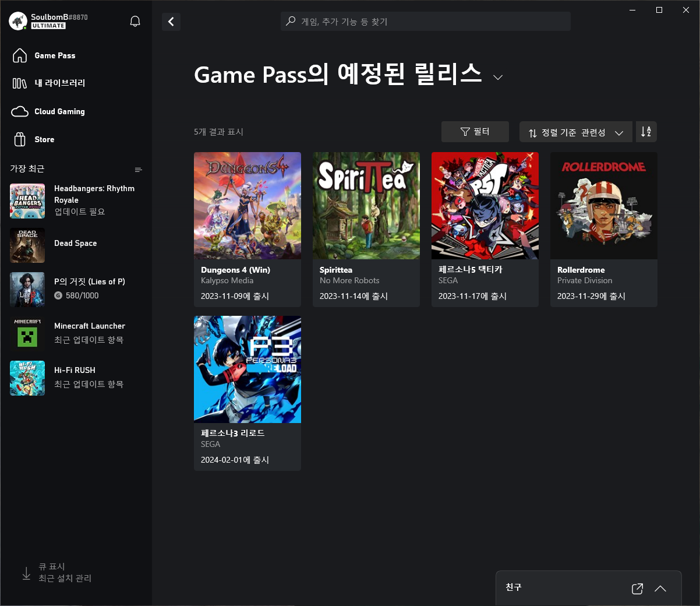The height and width of the screenshot is (606, 700).
Task: Click No More Robots publisher text
Action: (x=349, y=280)
